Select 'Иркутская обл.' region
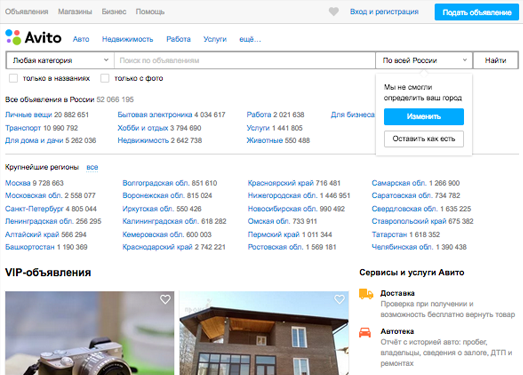 point(148,209)
